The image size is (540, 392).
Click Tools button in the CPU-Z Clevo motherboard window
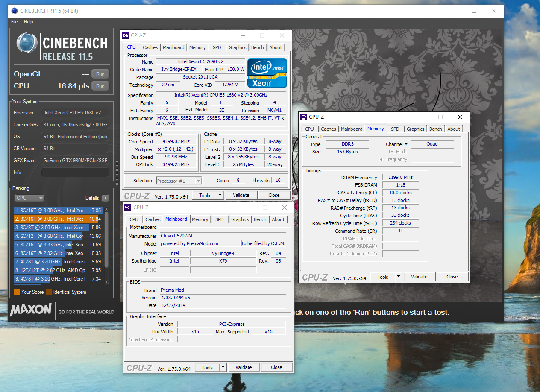pyautogui.click(x=207, y=367)
